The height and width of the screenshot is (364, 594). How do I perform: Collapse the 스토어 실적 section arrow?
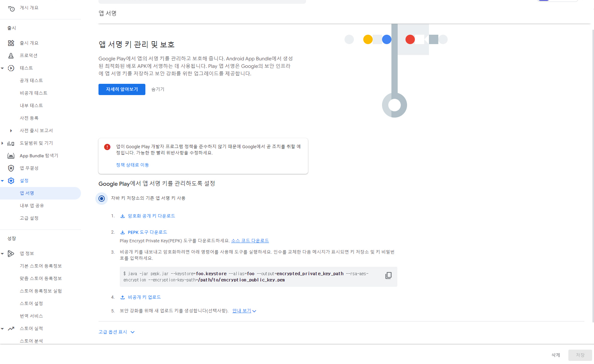pyautogui.click(x=3, y=329)
